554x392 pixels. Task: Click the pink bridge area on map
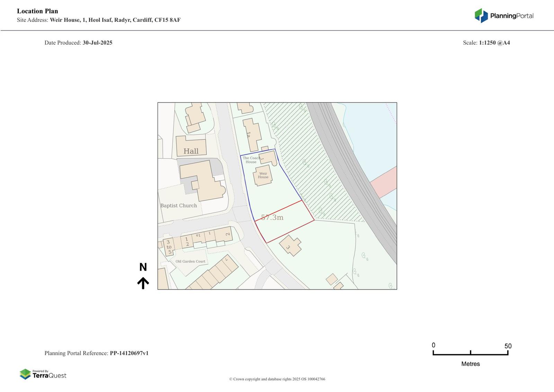click(x=384, y=182)
